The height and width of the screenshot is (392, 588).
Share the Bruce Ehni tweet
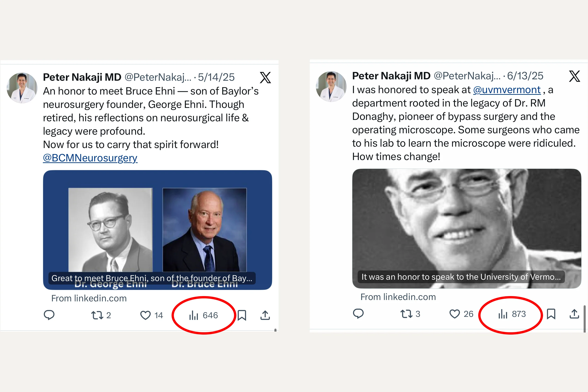[x=265, y=315]
